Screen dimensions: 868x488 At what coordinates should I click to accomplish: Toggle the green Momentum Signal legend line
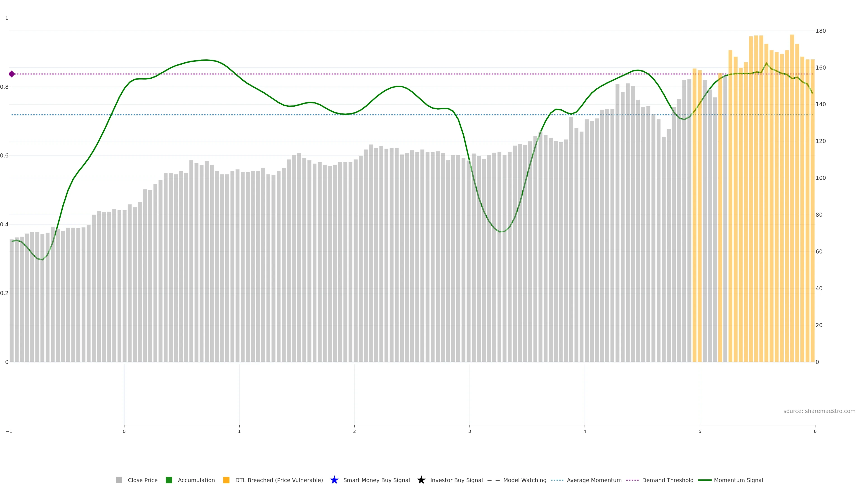[x=705, y=480]
